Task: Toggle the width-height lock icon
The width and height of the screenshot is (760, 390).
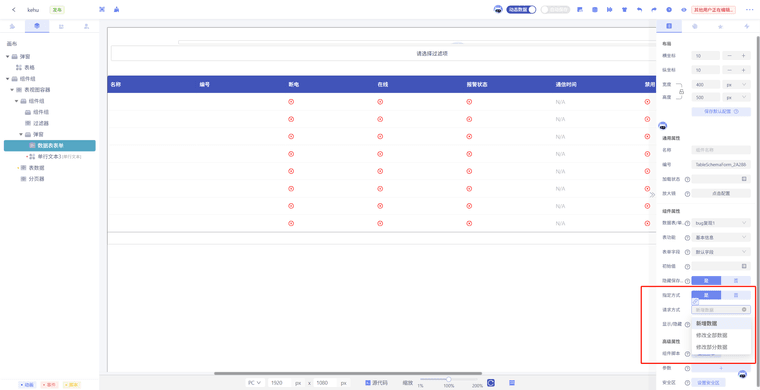Action: pos(681,91)
